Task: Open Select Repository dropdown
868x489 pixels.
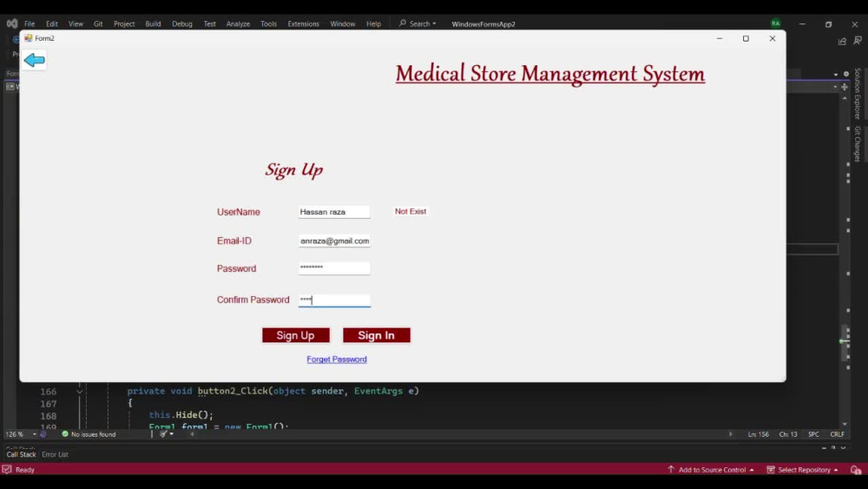Action: click(x=802, y=470)
